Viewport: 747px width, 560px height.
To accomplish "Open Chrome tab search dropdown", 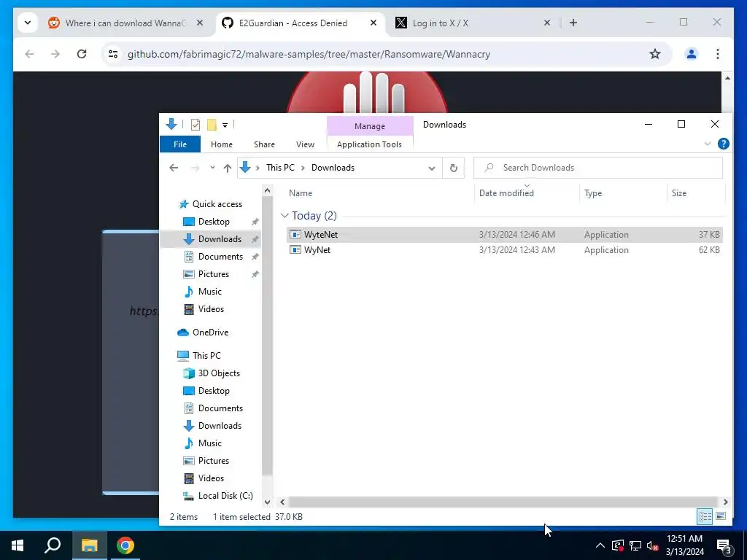I will coord(28,23).
